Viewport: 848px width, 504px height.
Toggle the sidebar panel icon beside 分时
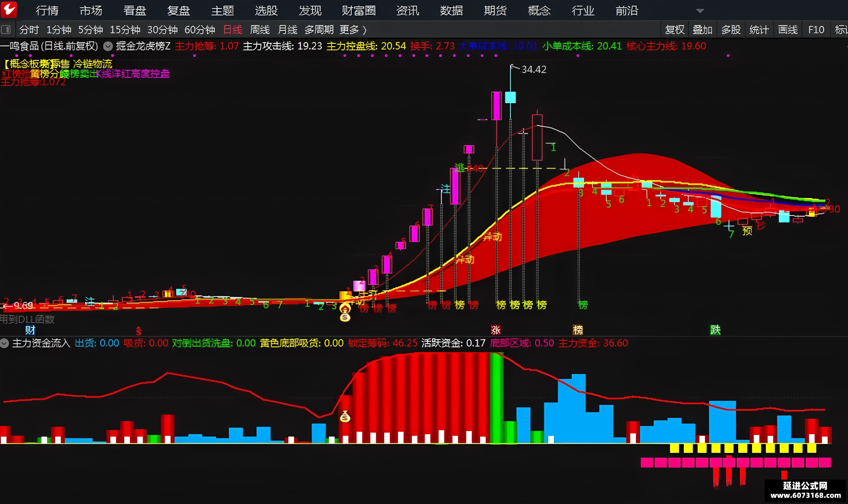click(6, 30)
